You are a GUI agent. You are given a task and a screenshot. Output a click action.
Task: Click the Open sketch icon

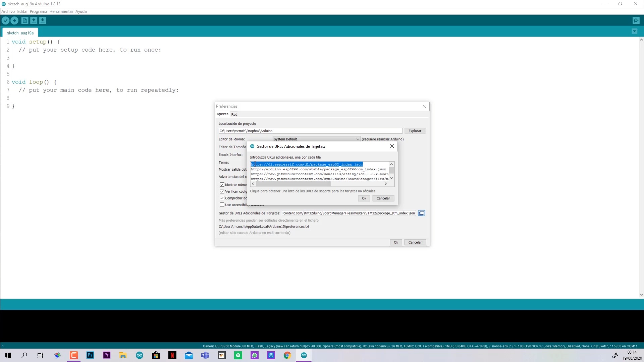[x=34, y=20]
